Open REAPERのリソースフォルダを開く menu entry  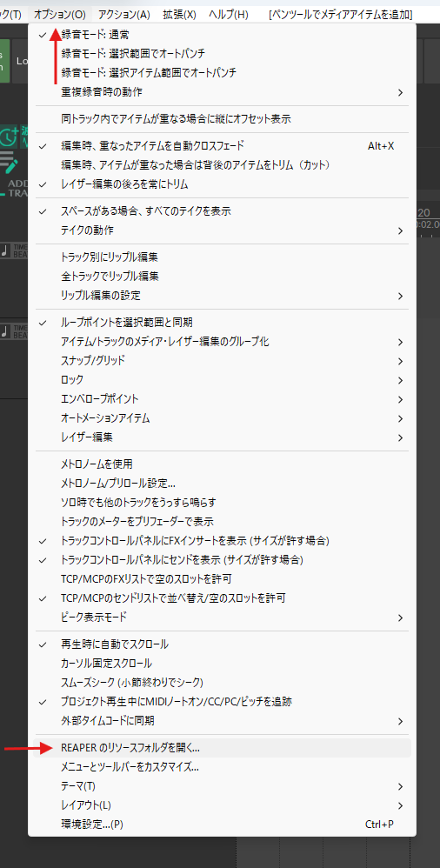(222, 748)
